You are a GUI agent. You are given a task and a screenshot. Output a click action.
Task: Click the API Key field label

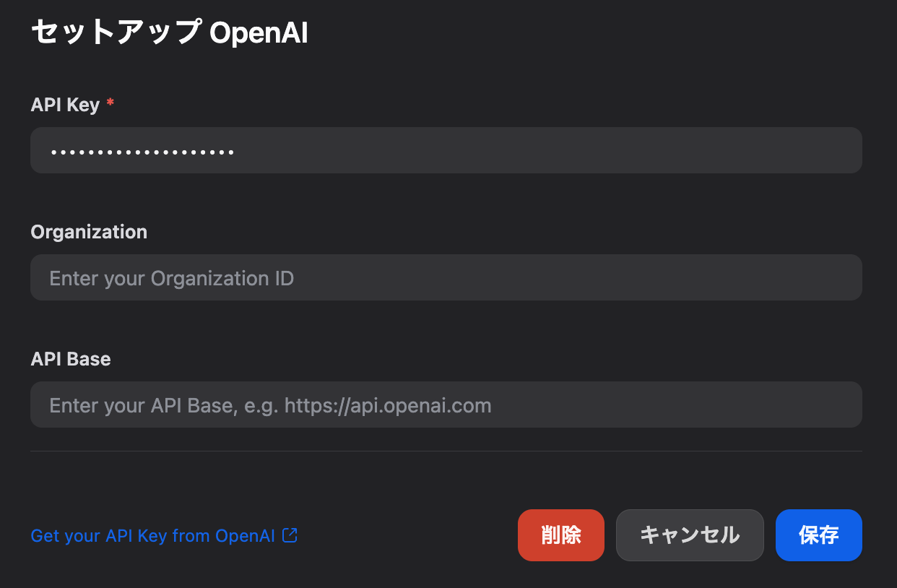(x=65, y=105)
